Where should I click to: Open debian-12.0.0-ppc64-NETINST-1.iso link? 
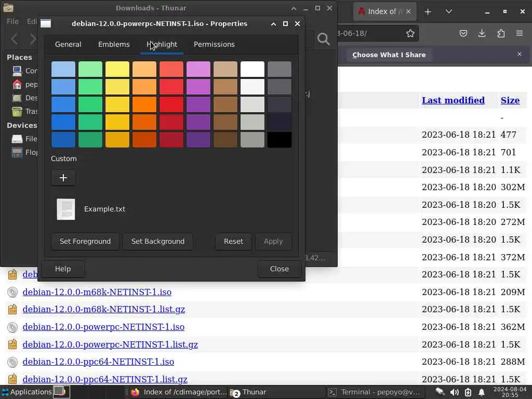(x=98, y=362)
